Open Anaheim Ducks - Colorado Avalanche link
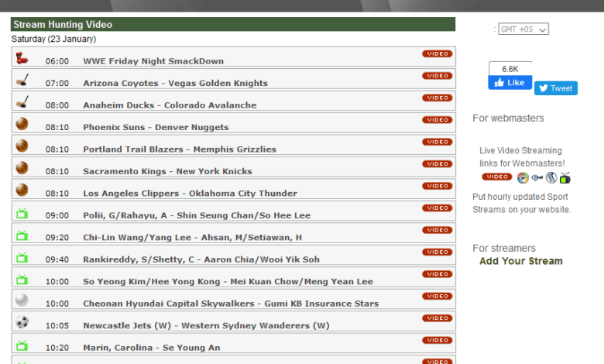This screenshot has height=364, width=604. pyautogui.click(x=170, y=105)
